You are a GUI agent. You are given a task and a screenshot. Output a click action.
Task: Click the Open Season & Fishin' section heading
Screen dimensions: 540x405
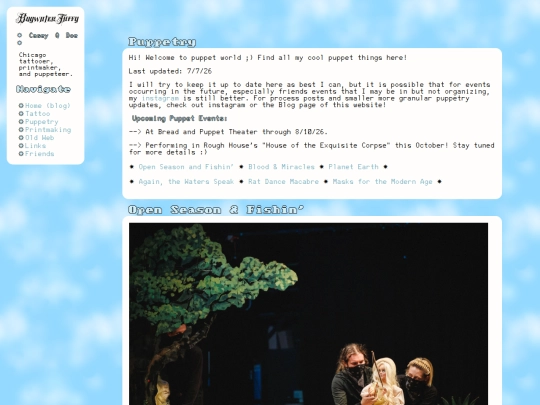tap(216, 210)
